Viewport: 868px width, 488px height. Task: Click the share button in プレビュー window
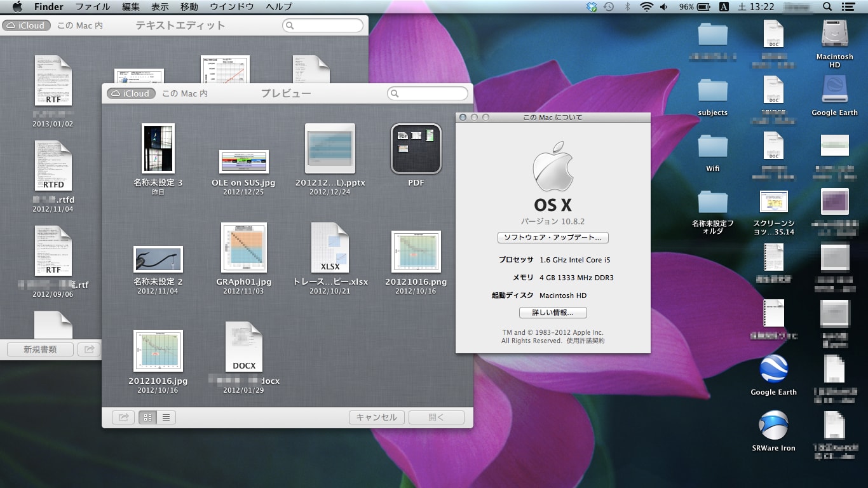point(123,417)
